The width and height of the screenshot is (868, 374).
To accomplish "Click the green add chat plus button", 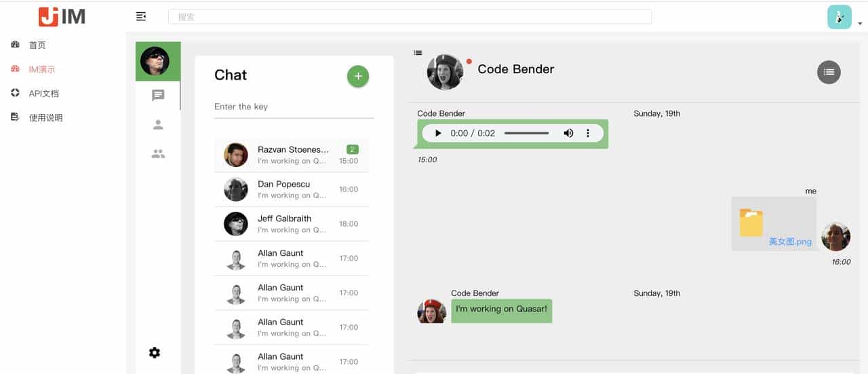I will point(358,76).
